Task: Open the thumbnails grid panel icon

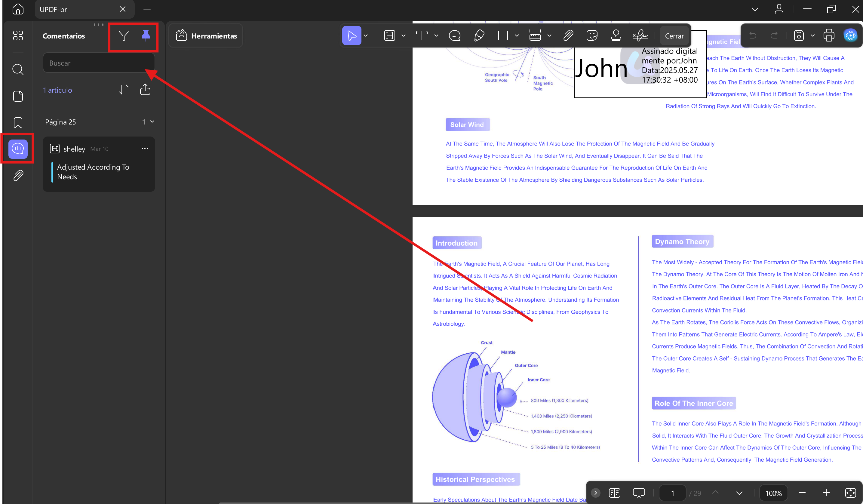Action: 18,35
